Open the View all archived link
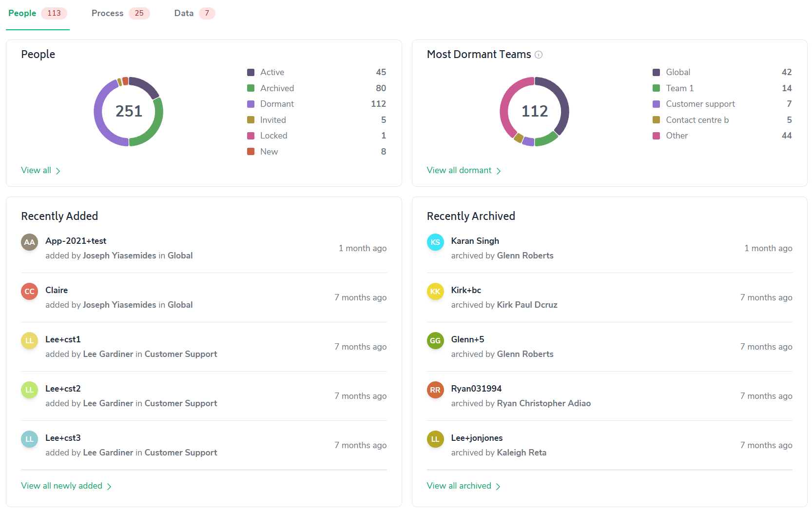The width and height of the screenshot is (812, 513). coord(464,486)
